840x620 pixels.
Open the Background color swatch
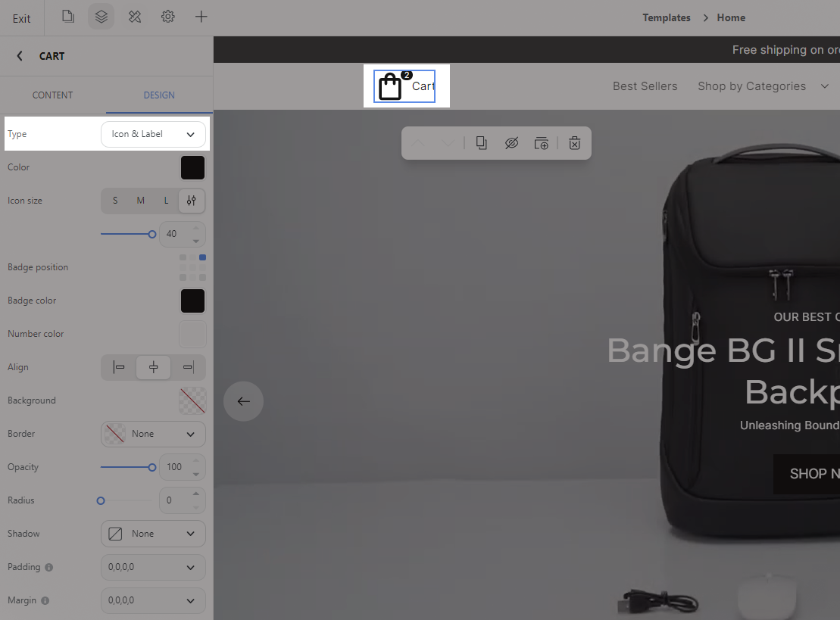[x=193, y=401]
